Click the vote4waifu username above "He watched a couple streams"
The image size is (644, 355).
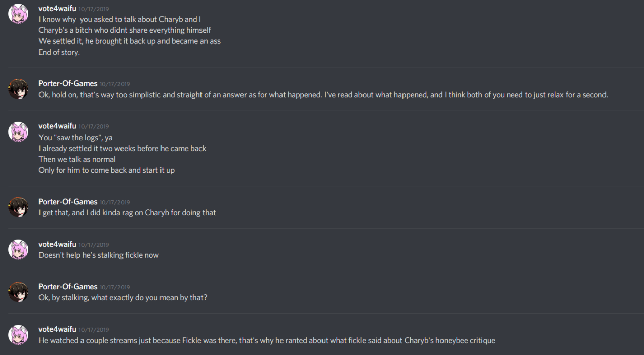[x=57, y=329]
